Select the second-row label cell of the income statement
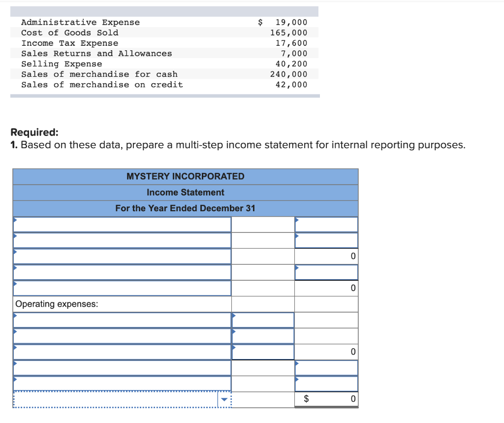The image size is (504, 423). tap(122, 240)
